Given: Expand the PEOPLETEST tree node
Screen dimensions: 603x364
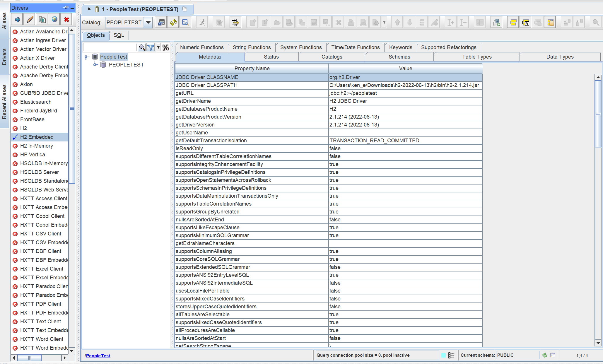Looking at the screenshot, I should 95,65.
